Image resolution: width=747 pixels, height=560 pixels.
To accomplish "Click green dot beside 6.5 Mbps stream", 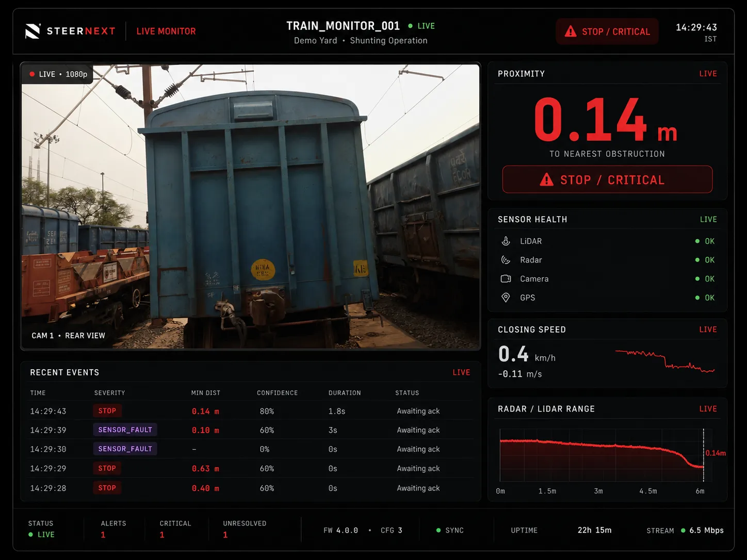I will click(683, 530).
